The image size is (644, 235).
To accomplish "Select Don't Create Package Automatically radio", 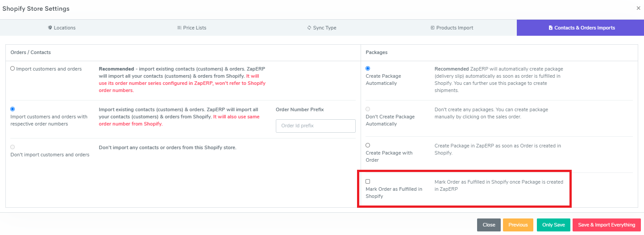I will point(368,109).
